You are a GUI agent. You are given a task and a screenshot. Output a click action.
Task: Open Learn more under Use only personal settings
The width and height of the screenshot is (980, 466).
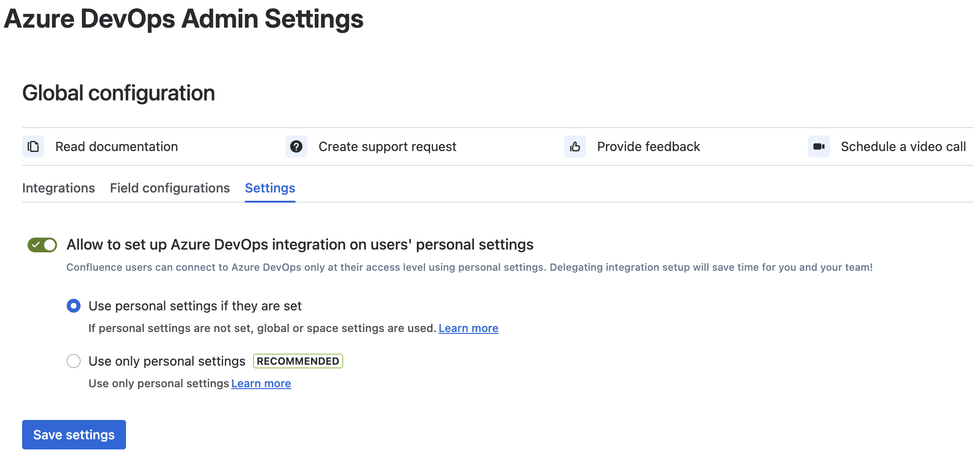[261, 384]
